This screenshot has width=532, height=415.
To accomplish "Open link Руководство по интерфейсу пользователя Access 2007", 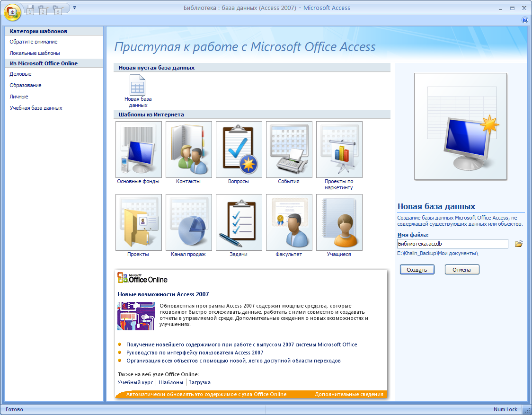I will point(195,353).
